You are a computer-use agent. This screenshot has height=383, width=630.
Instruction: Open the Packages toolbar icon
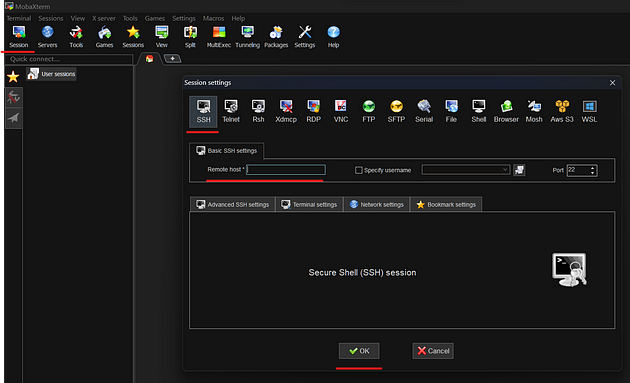276,37
